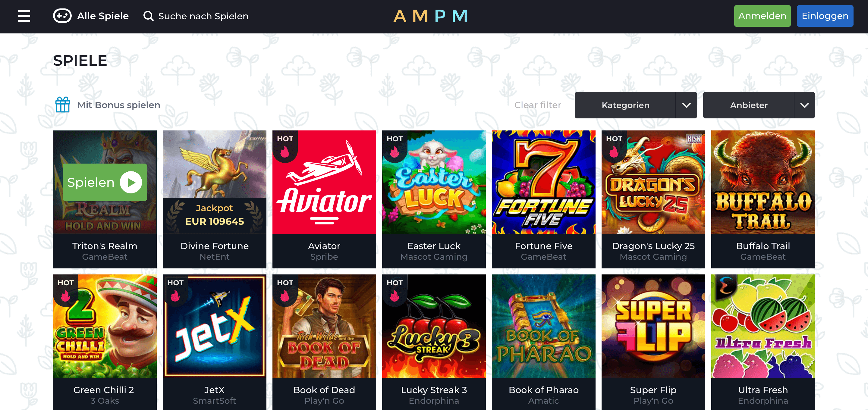
Task: Click the Einloggen button
Action: coord(825,16)
